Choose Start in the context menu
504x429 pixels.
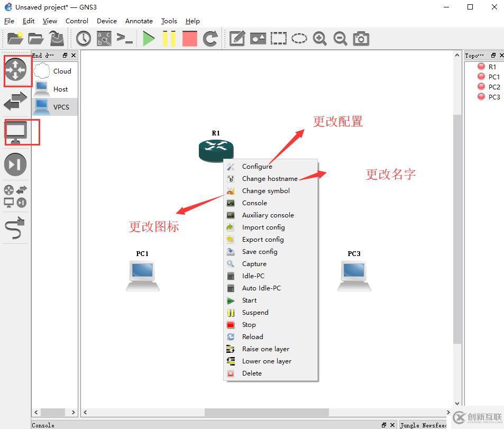(x=271, y=300)
